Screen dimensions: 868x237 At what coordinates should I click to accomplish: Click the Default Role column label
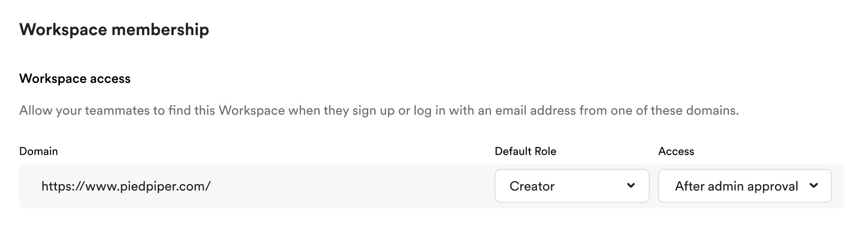pyautogui.click(x=525, y=152)
